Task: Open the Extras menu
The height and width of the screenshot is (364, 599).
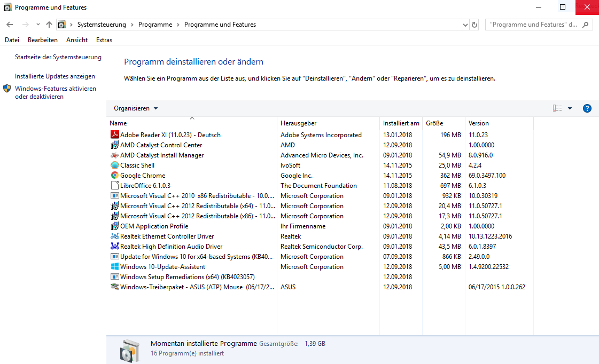Action: pos(104,39)
